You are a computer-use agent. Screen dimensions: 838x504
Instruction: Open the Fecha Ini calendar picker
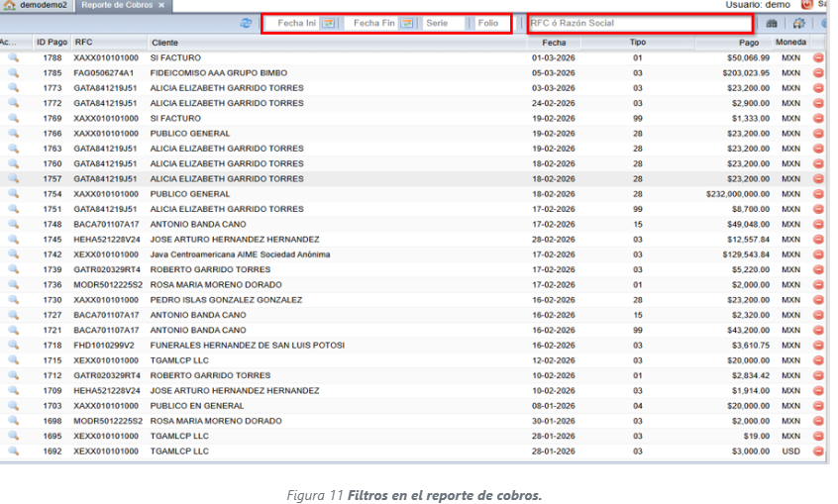tap(329, 23)
